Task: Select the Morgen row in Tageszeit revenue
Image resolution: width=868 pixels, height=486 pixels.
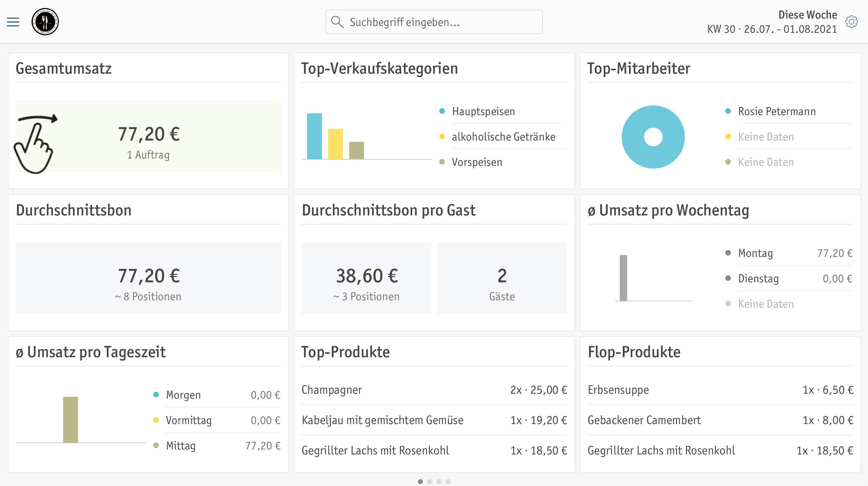Action: [216, 395]
